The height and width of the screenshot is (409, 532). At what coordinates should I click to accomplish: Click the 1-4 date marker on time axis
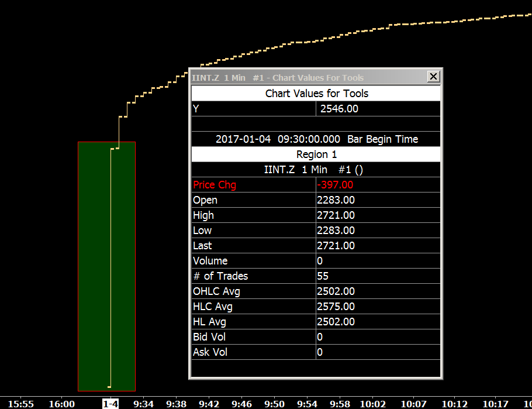(x=110, y=404)
